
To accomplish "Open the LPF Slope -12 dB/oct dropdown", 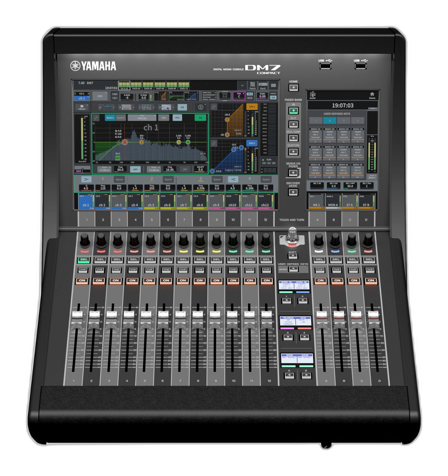I will [154, 169].
